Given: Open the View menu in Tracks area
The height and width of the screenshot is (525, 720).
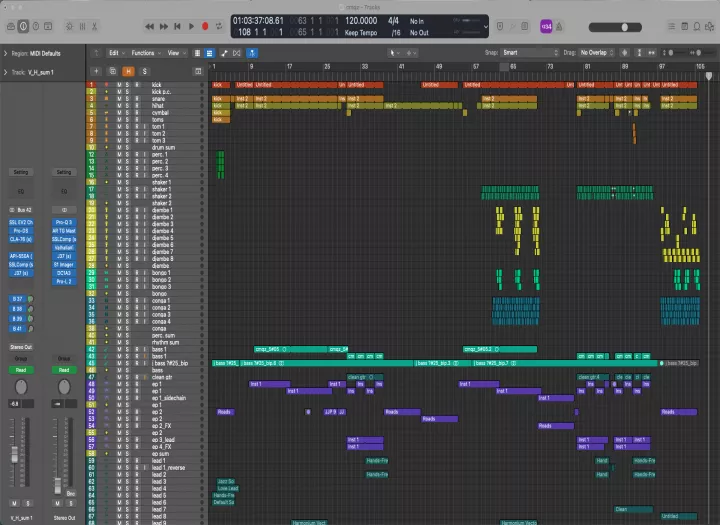Looking at the screenshot, I should click(x=176, y=53).
